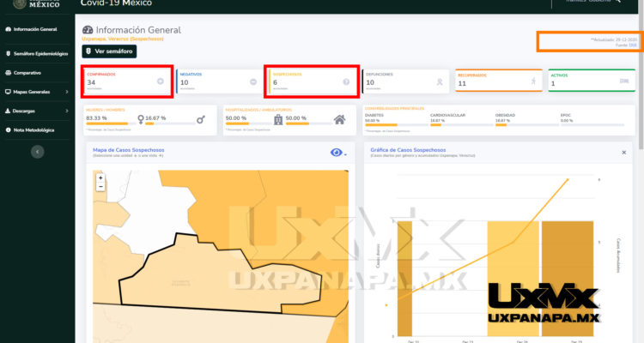Screen dimensions: 644x343
Task: Click the icon beside Comparativo in the sidebar
Action: coord(9,73)
